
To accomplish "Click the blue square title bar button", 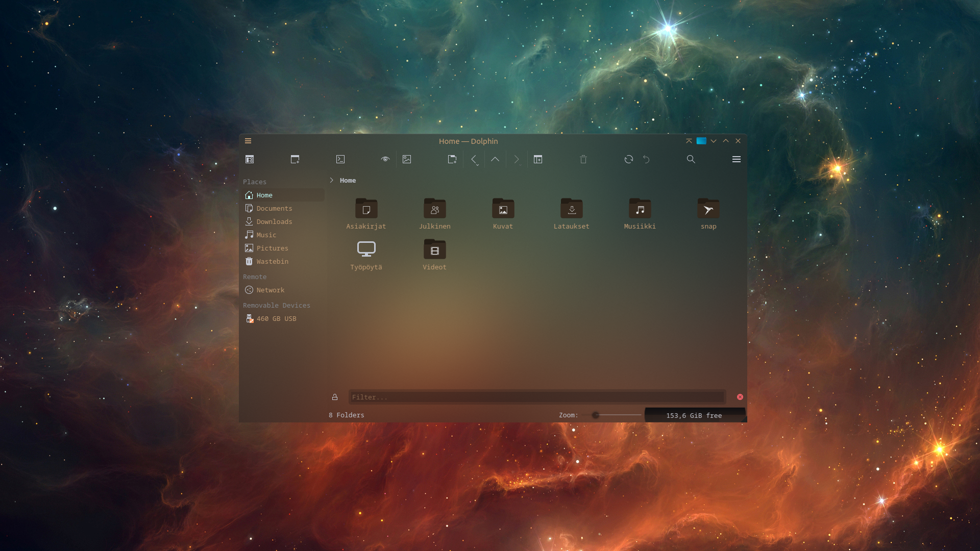I will tap(701, 141).
